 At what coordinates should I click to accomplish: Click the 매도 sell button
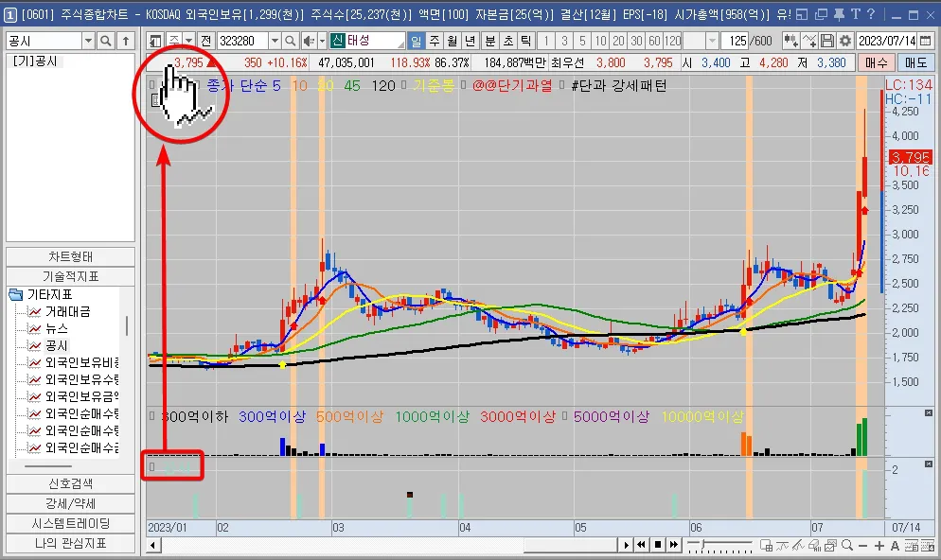(x=915, y=62)
